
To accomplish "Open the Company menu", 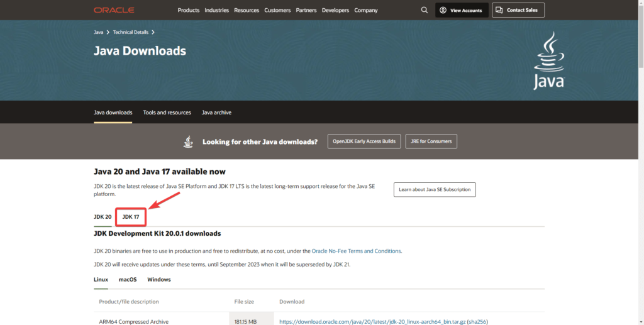I will [x=366, y=10].
